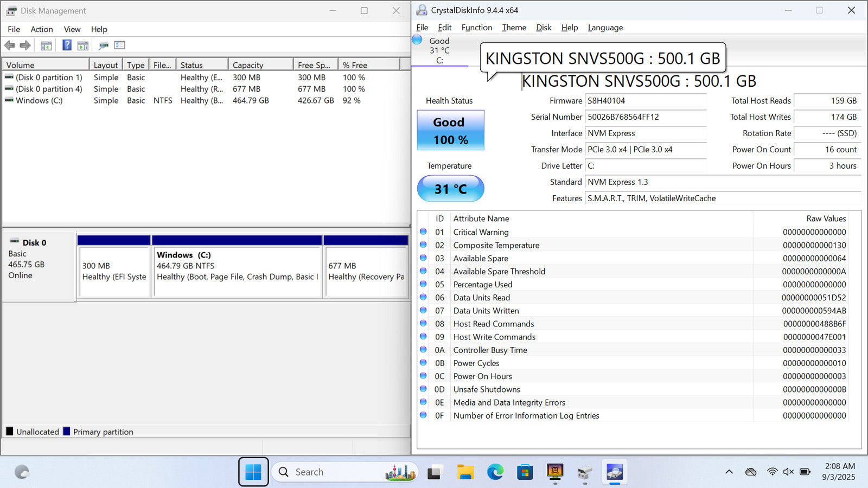Click the drive icon beside (Disk 0 partition 1)
This screenshot has height=488, width=868.
9,78
